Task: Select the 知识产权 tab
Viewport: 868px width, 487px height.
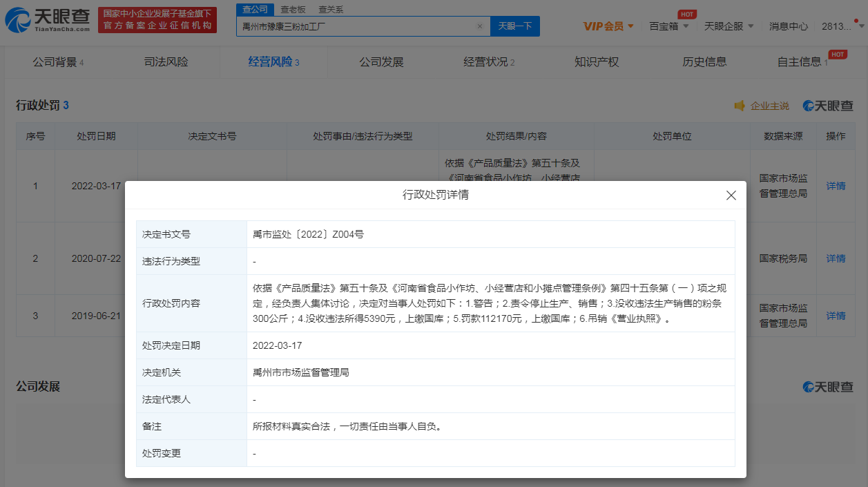Action: click(597, 62)
